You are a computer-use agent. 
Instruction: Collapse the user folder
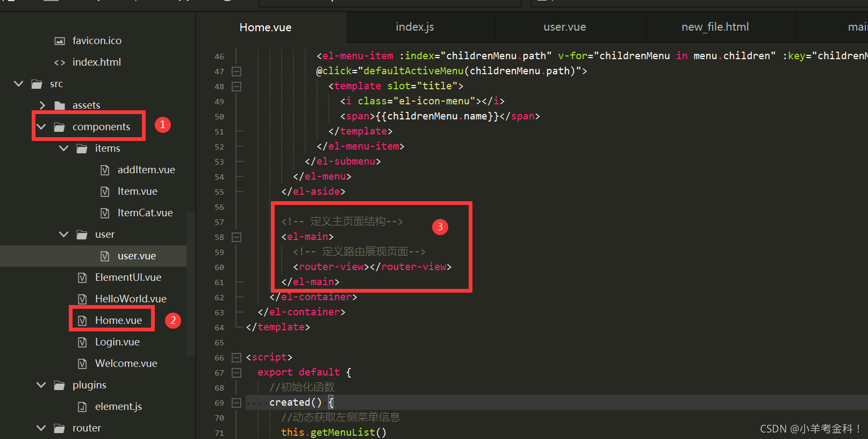pyautogui.click(x=64, y=235)
